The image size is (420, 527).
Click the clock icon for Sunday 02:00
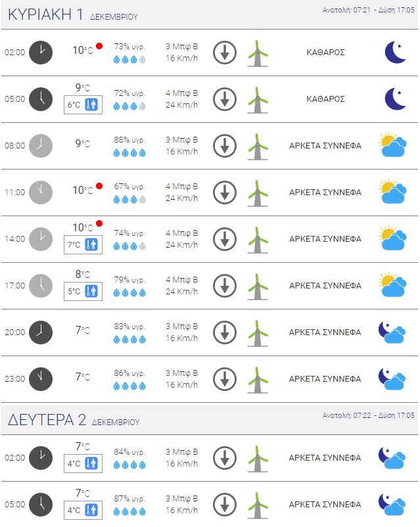point(41,53)
